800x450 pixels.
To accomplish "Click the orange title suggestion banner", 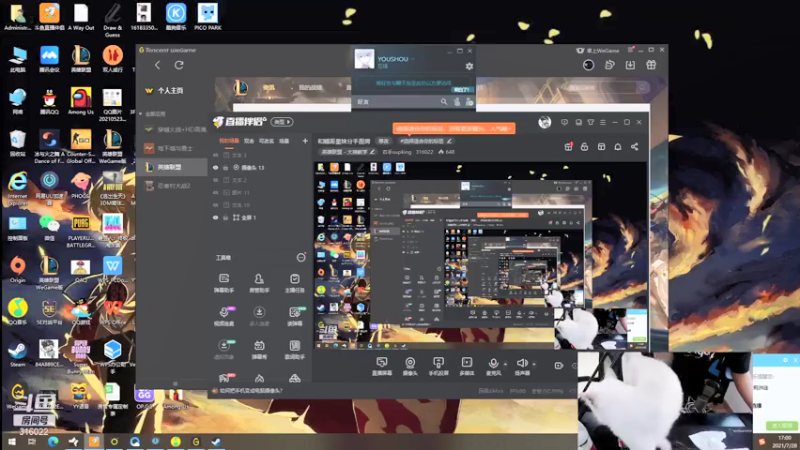I will pyautogui.click(x=454, y=129).
